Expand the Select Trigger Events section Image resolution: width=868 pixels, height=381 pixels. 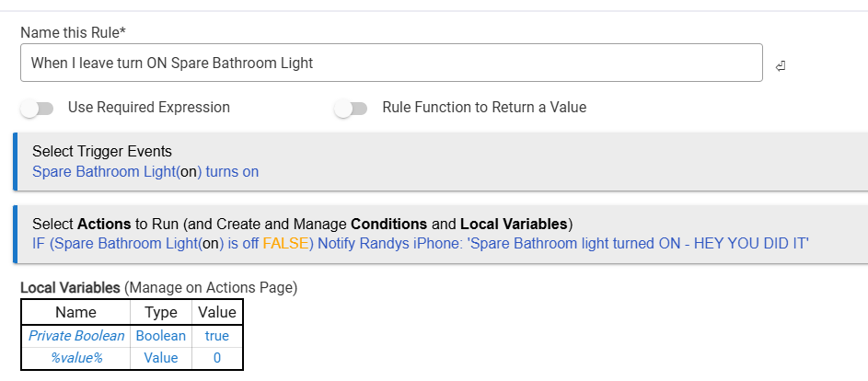click(x=102, y=152)
